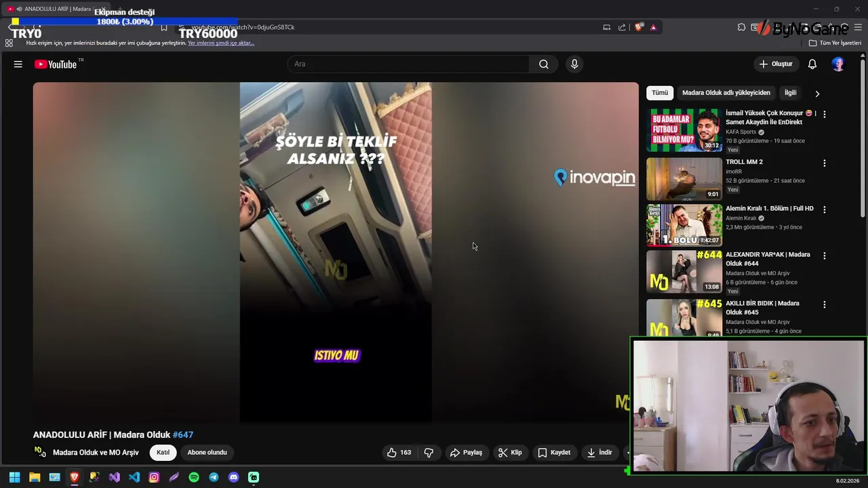Open browser extensions puzzle icon
868x488 pixels.
741,27
